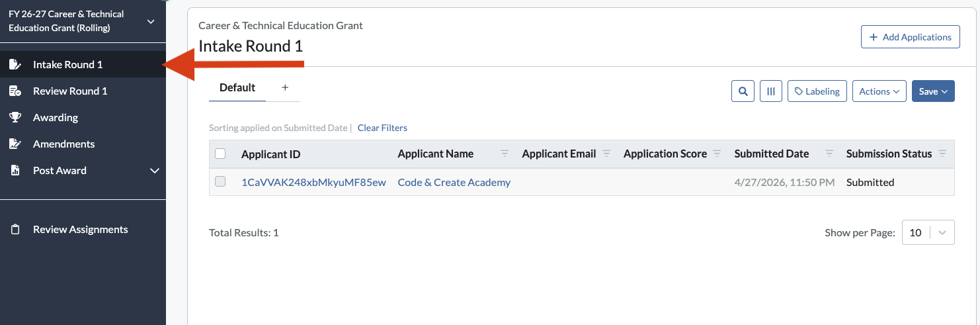This screenshot has width=980, height=325.
Task: Click the 4/27/2026, 11:50 PM date cell
Action: [784, 182]
